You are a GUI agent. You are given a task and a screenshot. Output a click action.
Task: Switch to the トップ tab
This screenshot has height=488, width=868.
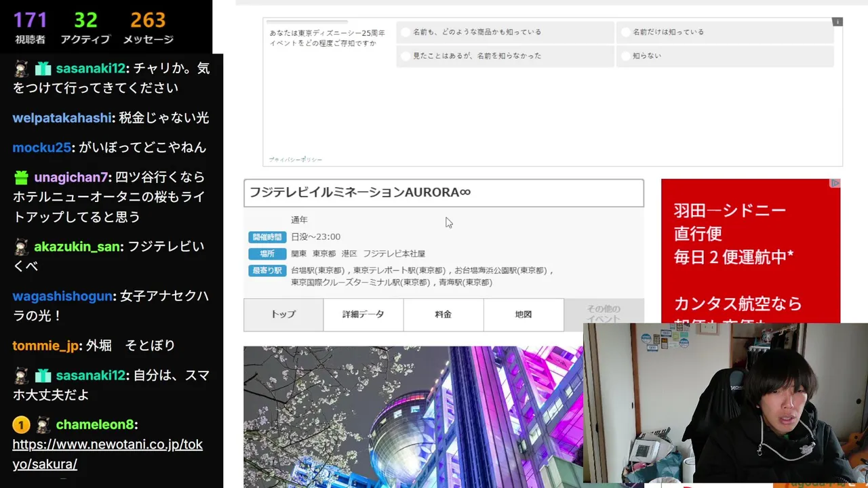(283, 314)
